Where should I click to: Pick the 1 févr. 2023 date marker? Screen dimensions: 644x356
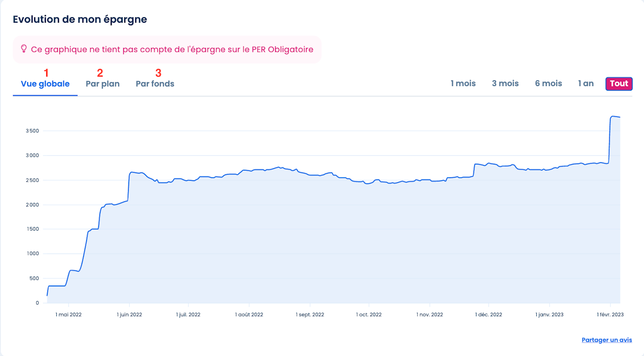[x=610, y=315]
